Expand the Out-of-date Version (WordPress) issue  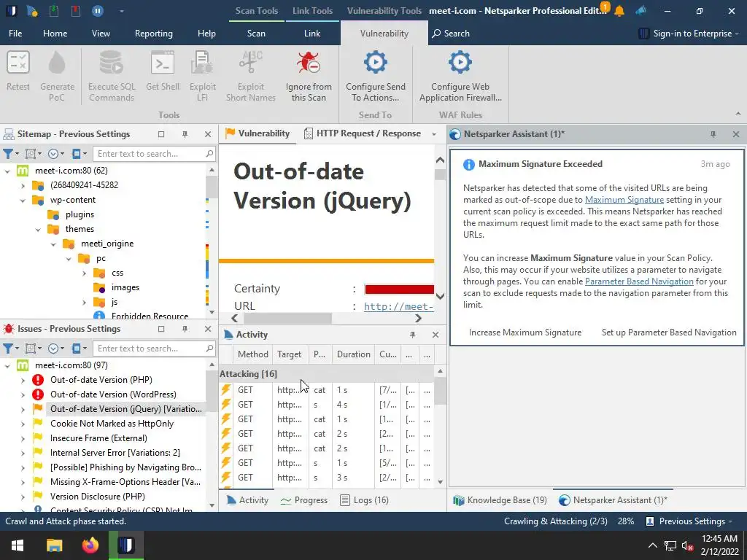[23, 394]
